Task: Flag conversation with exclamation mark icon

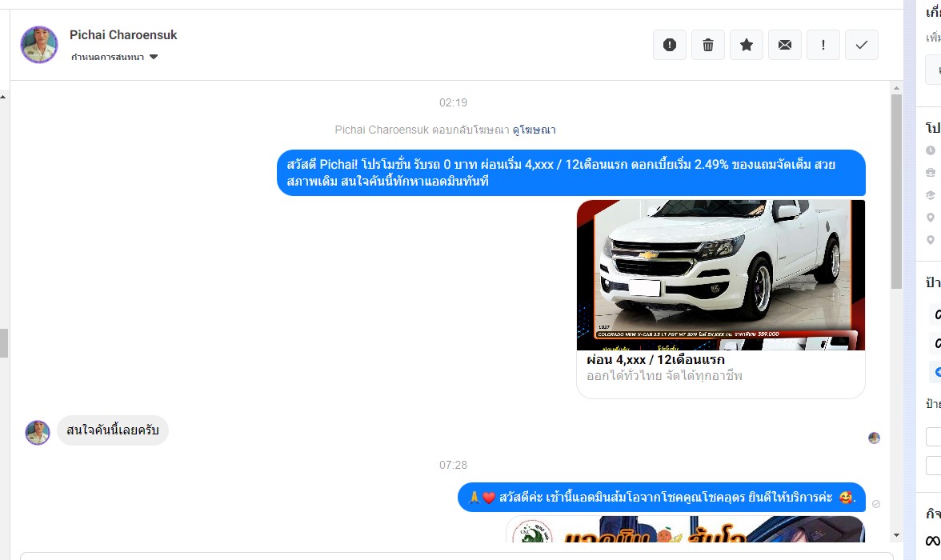Action: pos(823,45)
